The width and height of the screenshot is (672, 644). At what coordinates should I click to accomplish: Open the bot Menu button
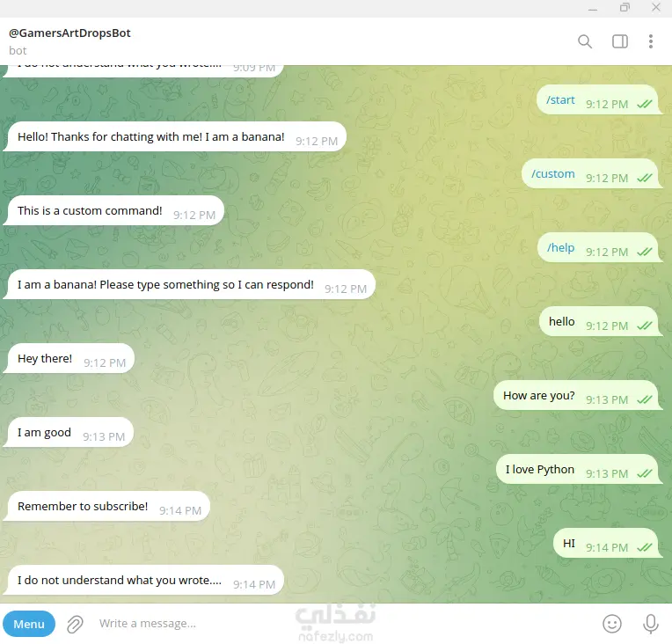coord(29,624)
